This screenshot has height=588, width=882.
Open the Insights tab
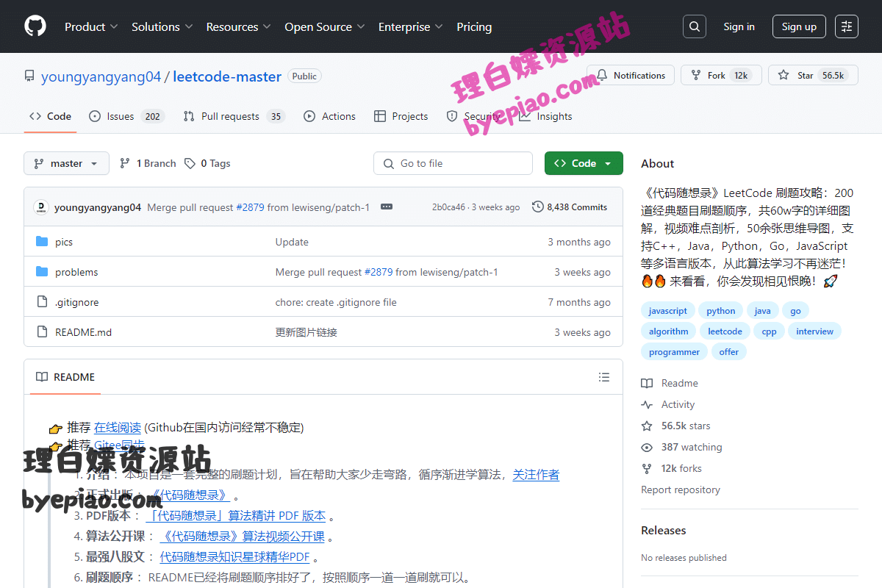tap(545, 116)
